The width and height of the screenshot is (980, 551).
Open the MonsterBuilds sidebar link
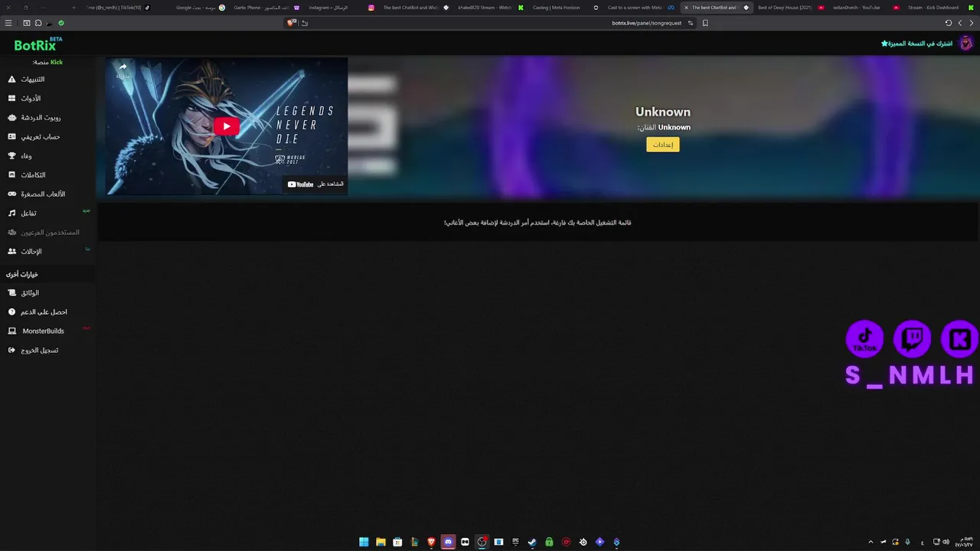point(47,331)
